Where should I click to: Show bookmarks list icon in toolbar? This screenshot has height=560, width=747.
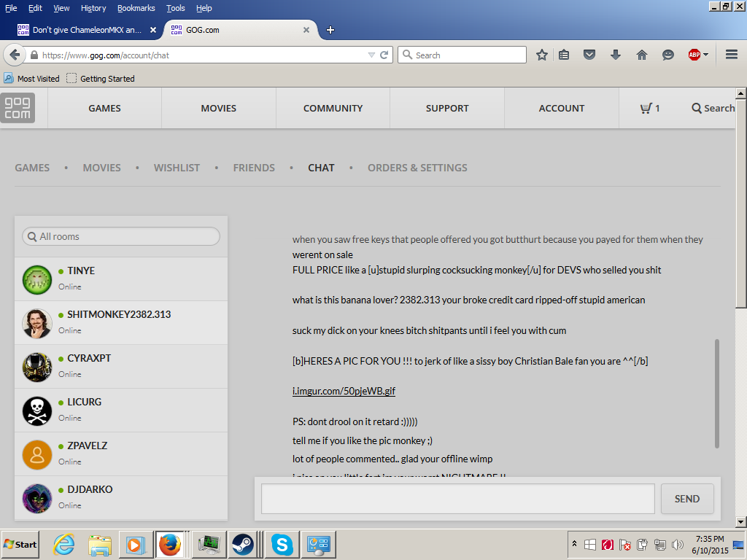(x=564, y=55)
